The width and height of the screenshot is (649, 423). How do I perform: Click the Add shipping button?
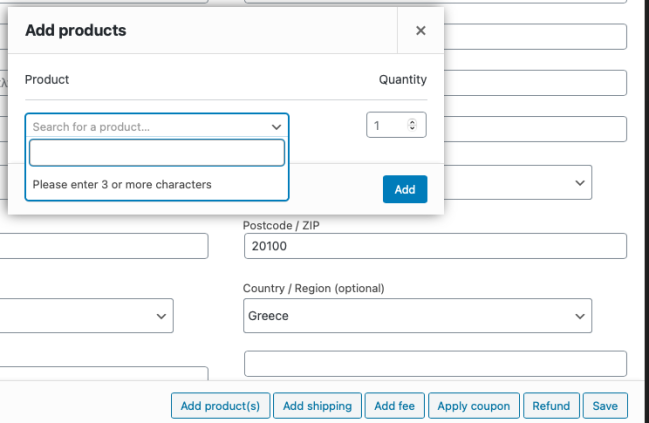click(x=317, y=406)
